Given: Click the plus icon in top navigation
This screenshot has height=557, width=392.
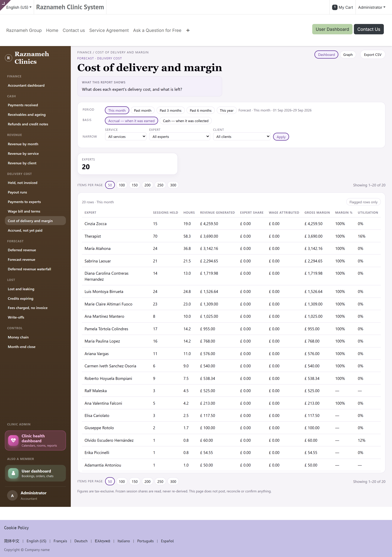Looking at the screenshot, I should point(188,30).
